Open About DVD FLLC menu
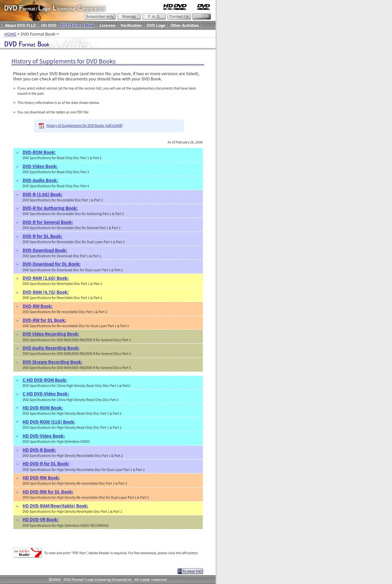392x584 pixels. point(21,25)
